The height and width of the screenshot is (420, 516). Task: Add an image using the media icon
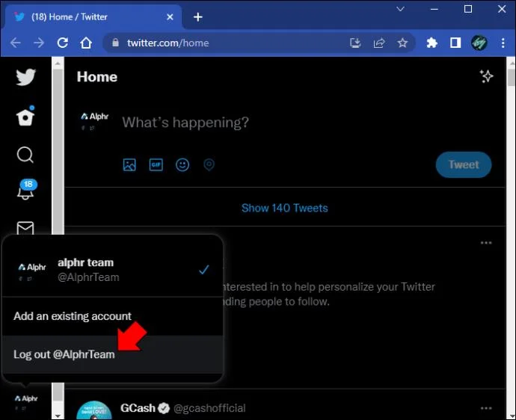pyautogui.click(x=129, y=164)
